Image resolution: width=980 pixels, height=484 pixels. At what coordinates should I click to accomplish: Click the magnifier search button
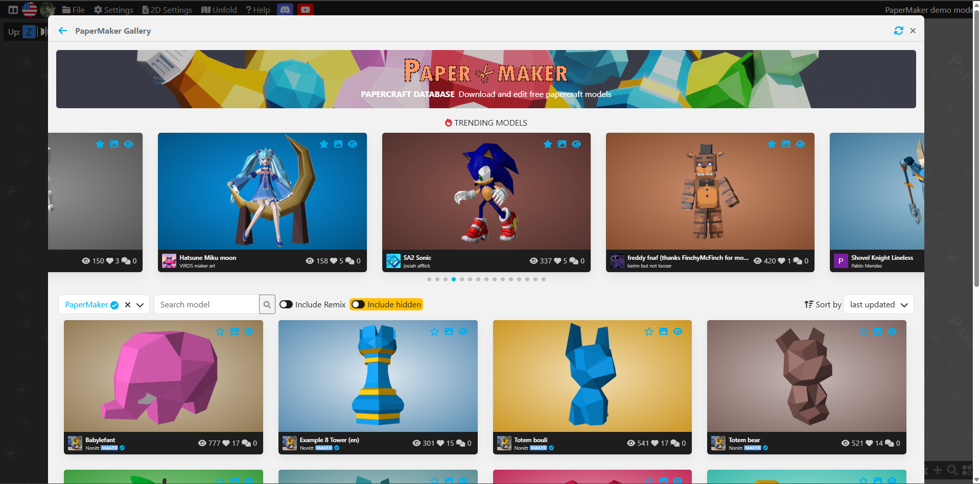coord(267,305)
